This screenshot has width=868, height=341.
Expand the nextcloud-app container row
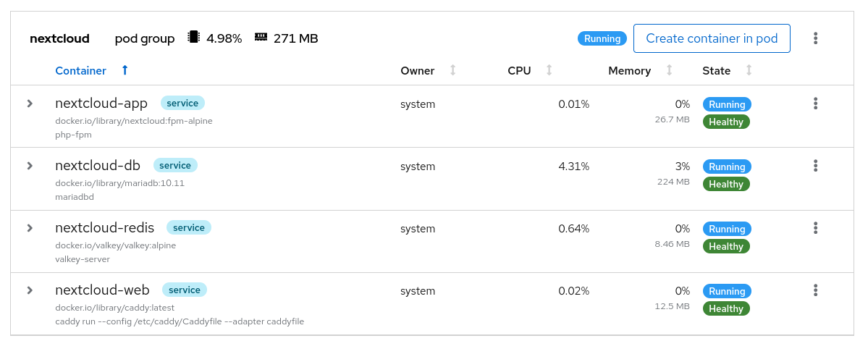point(30,104)
